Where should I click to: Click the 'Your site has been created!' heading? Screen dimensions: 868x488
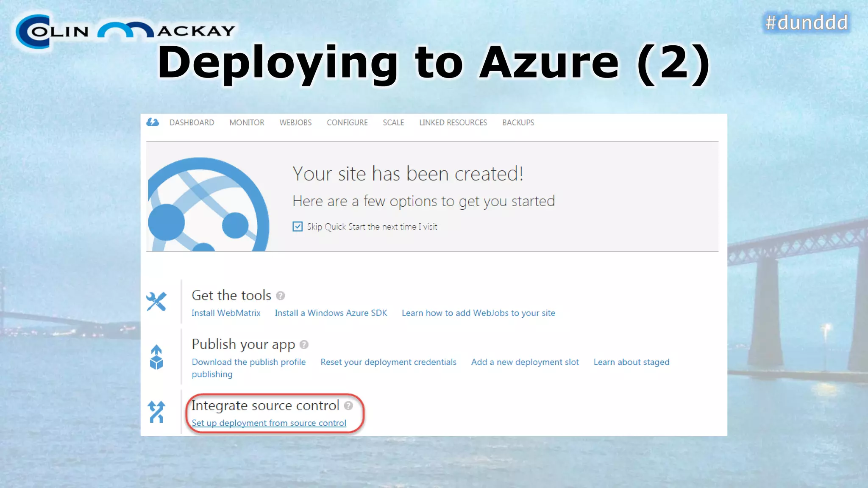coord(408,174)
